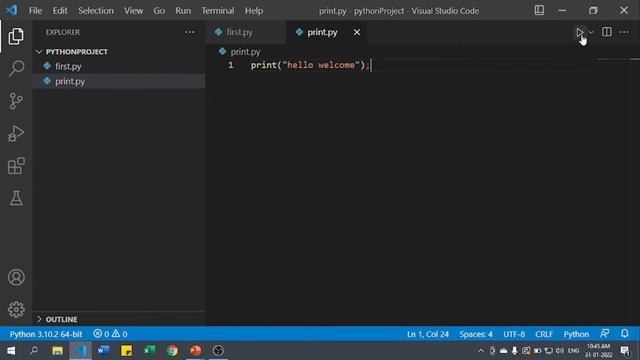
Task: Run Python file with play button
Action: [580, 32]
